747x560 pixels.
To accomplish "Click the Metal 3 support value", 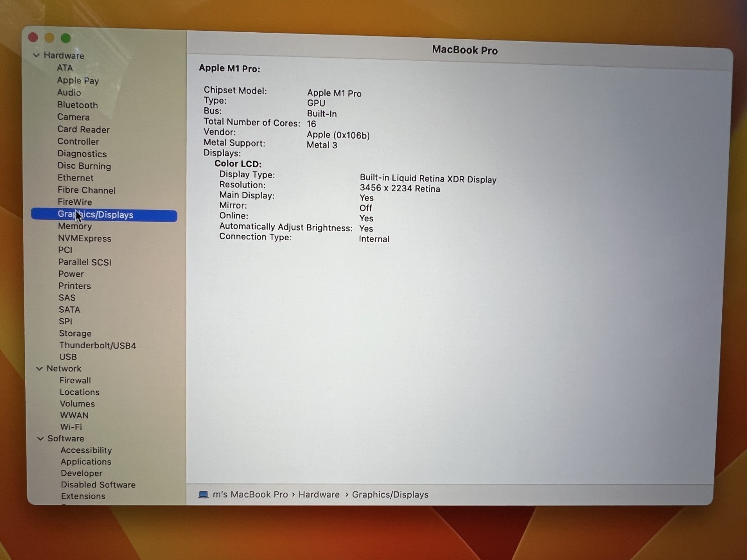I will [x=322, y=145].
